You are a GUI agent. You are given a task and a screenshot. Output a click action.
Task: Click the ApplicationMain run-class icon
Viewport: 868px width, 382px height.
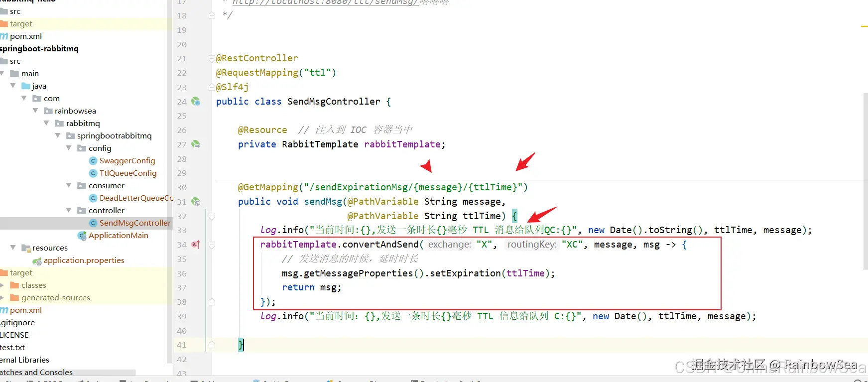(82, 236)
